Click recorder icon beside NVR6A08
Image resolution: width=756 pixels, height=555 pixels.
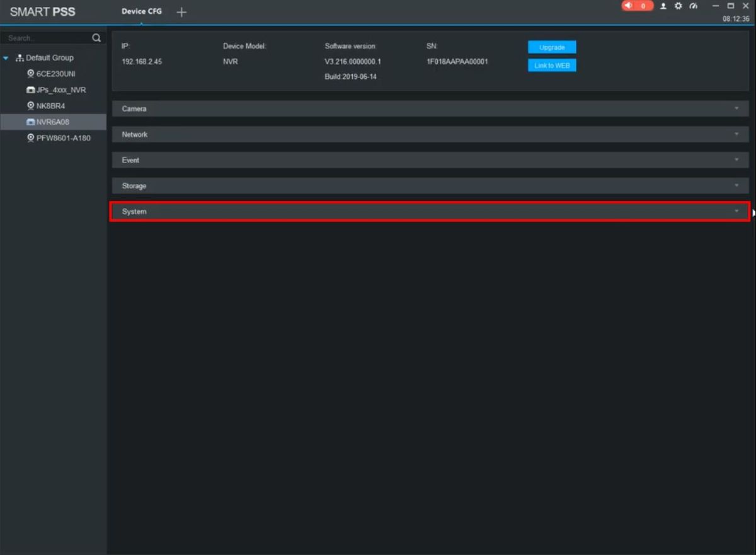click(x=30, y=122)
